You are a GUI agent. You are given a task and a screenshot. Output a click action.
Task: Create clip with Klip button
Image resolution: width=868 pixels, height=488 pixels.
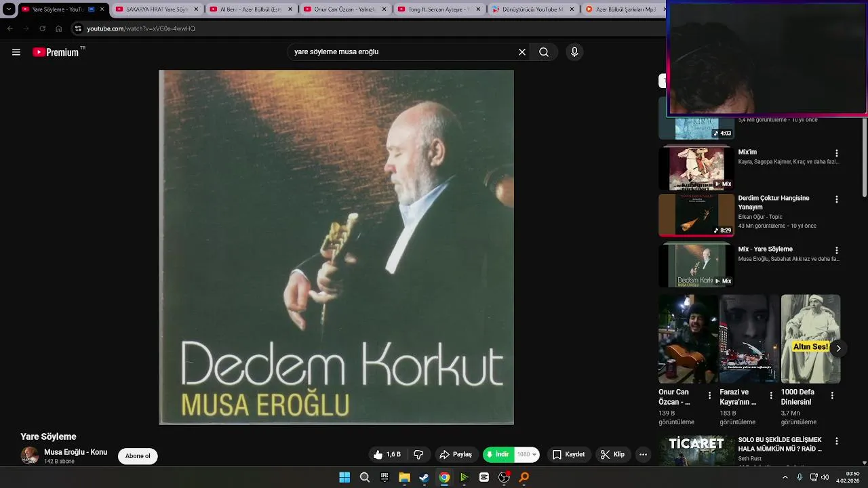point(613,455)
